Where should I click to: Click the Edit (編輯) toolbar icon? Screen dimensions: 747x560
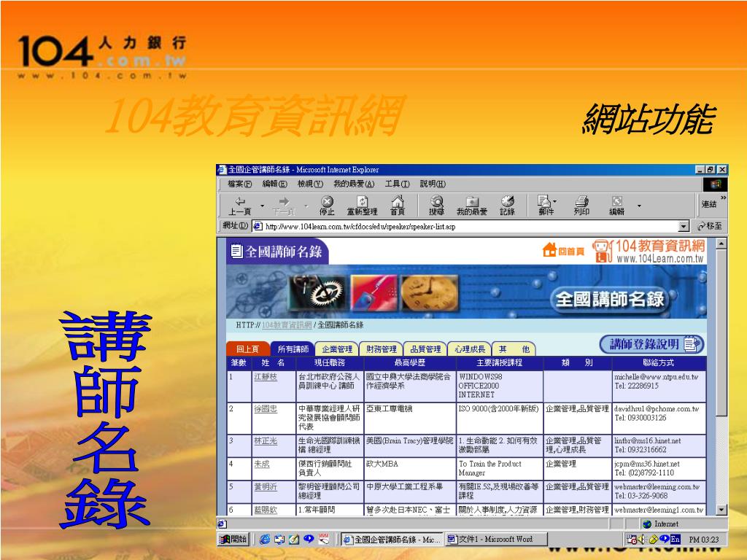point(617,205)
